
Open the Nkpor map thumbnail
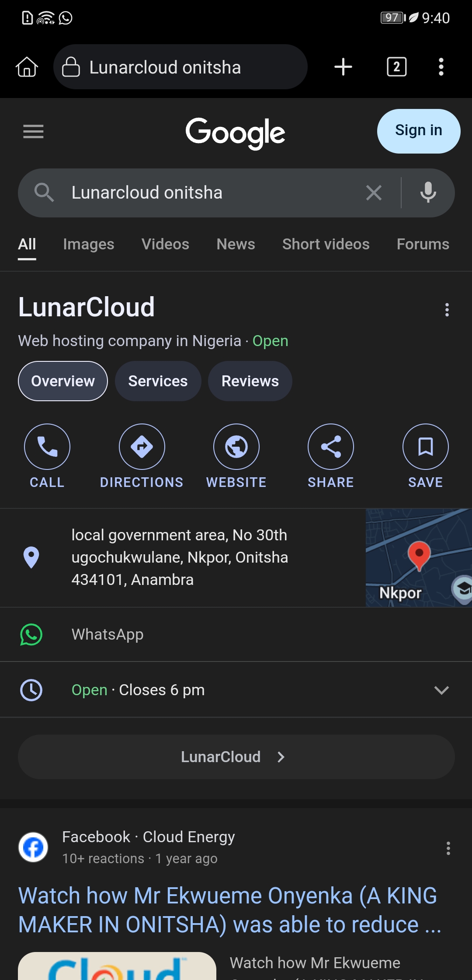click(418, 558)
